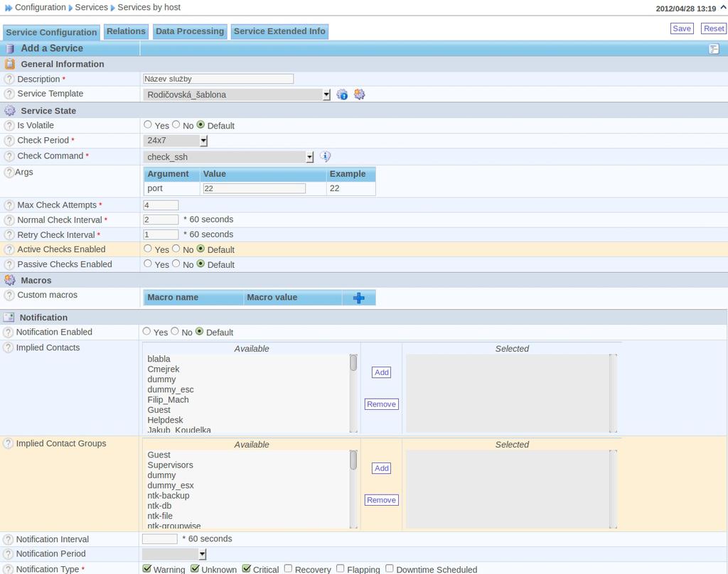Click the Description input field

[x=218, y=79]
